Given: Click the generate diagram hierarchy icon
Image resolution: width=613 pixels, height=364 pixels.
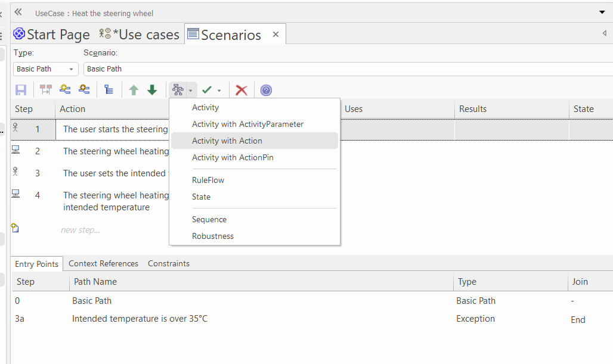Looking at the screenshot, I should click(x=177, y=90).
